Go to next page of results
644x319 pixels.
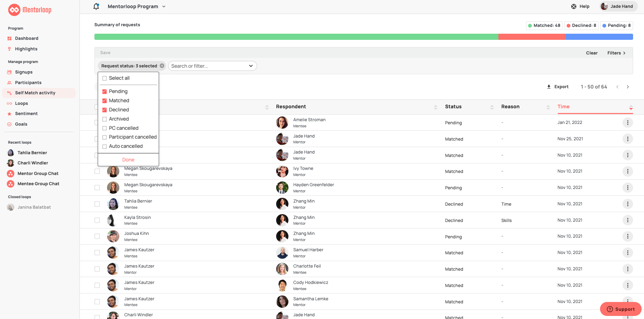pyautogui.click(x=628, y=87)
